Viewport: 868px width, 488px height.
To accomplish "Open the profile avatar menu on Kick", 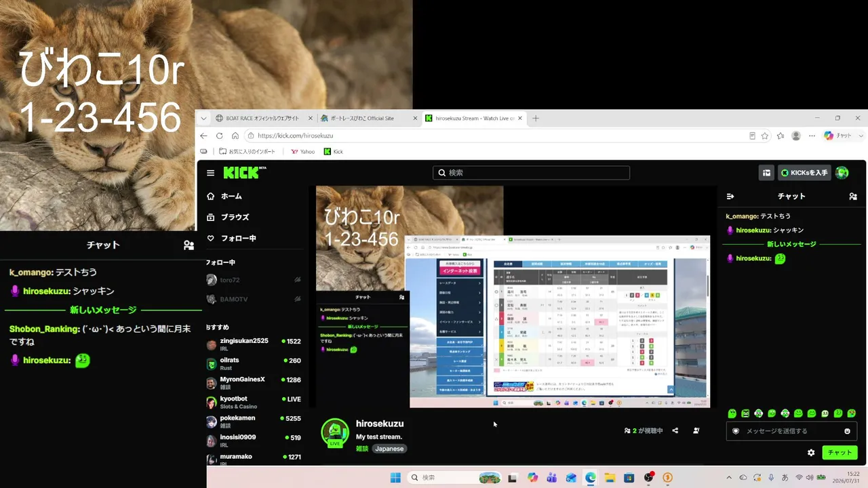I will point(842,173).
